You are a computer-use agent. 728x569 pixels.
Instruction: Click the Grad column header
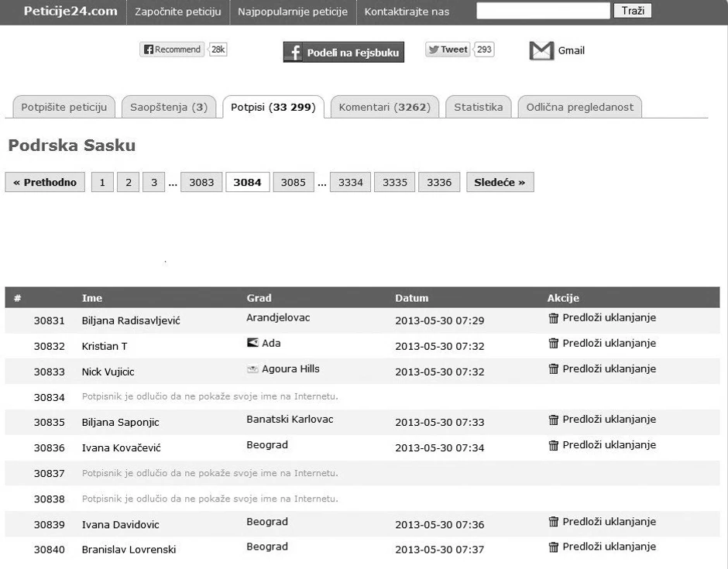point(259,298)
